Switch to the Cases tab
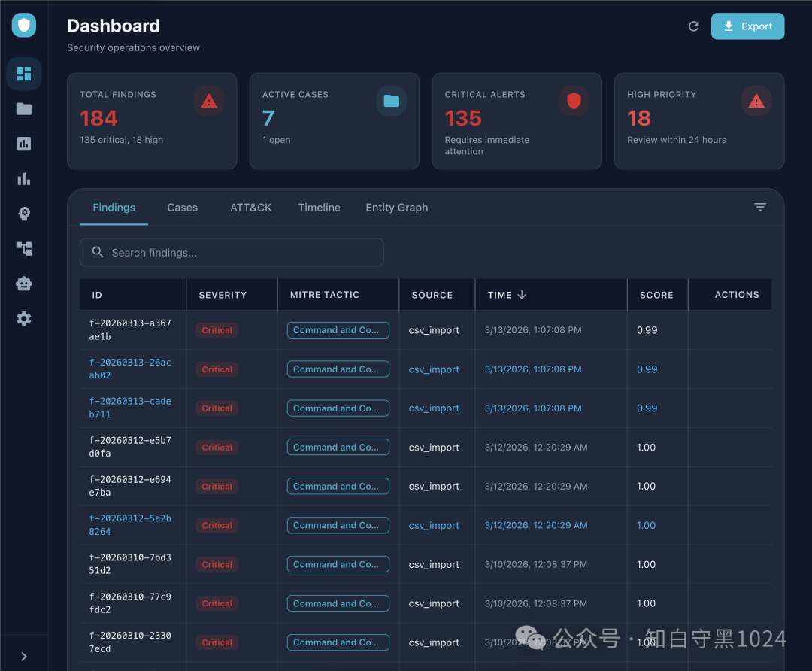 pos(182,208)
